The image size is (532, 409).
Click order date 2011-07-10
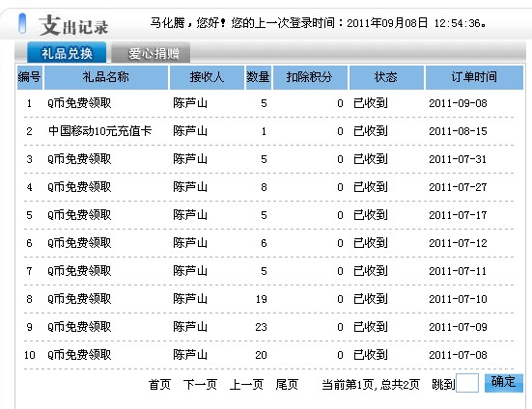[458, 299]
